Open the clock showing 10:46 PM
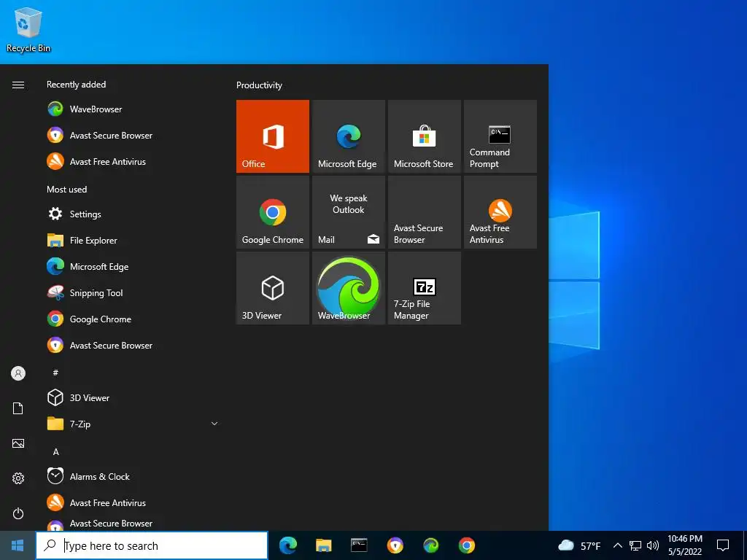747x560 pixels. click(x=685, y=545)
